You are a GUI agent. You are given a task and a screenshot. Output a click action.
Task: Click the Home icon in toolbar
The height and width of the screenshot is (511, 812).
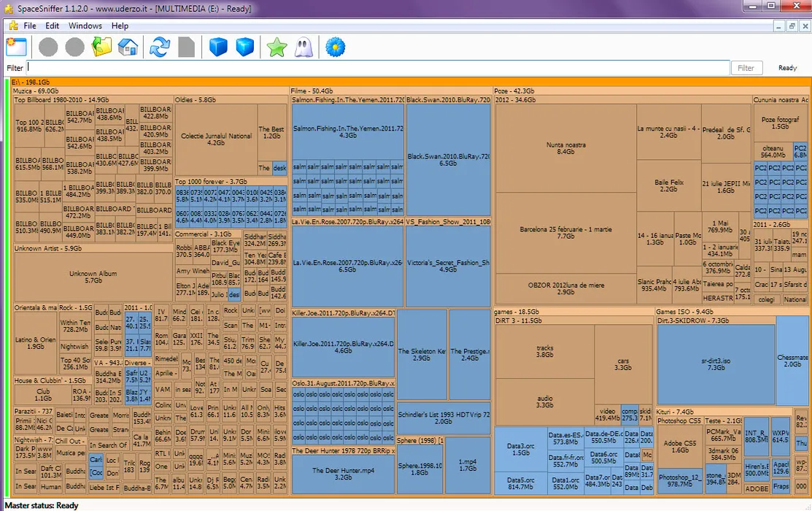(x=128, y=47)
